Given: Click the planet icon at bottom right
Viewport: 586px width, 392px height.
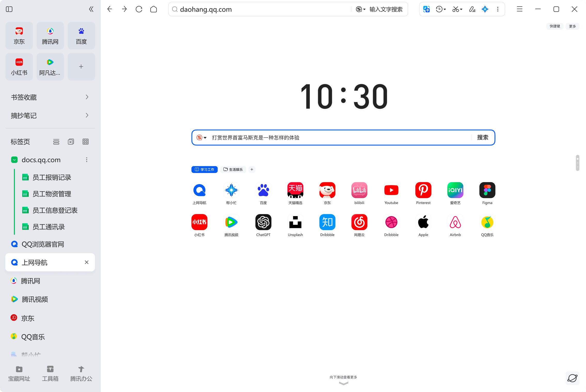Looking at the screenshot, I should click(x=572, y=378).
